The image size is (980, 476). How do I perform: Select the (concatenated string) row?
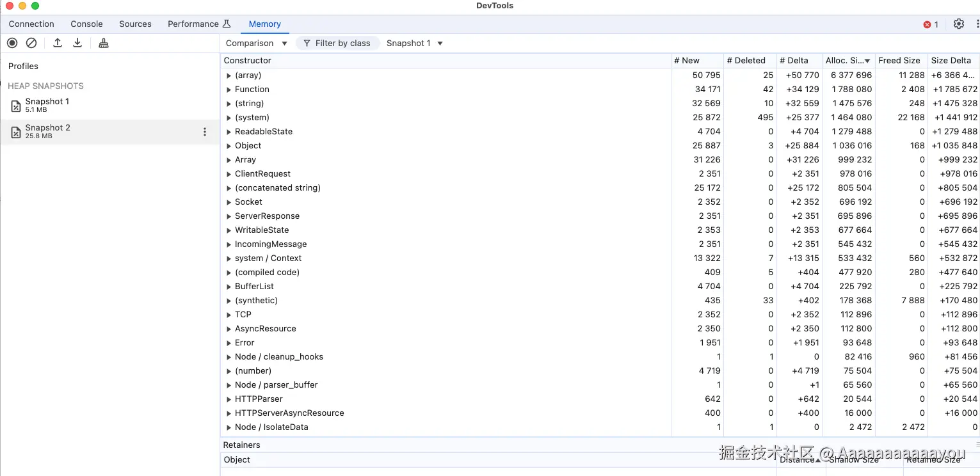[600, 188]
